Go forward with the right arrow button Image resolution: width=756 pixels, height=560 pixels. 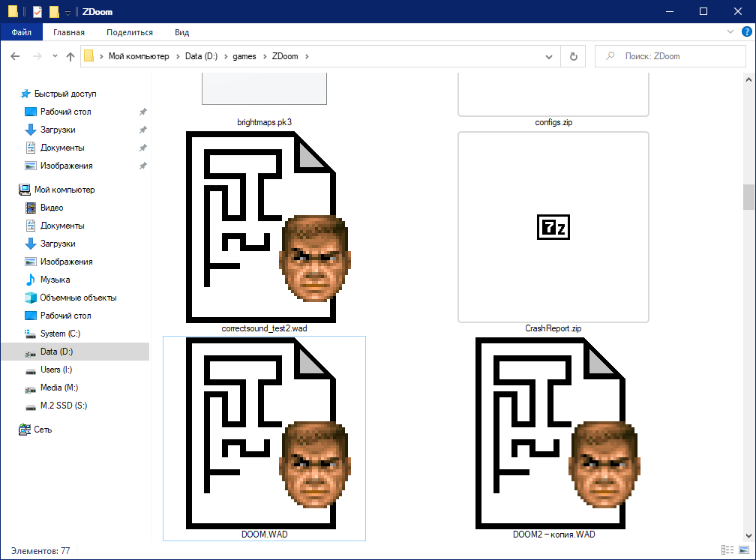pos(37,56)
